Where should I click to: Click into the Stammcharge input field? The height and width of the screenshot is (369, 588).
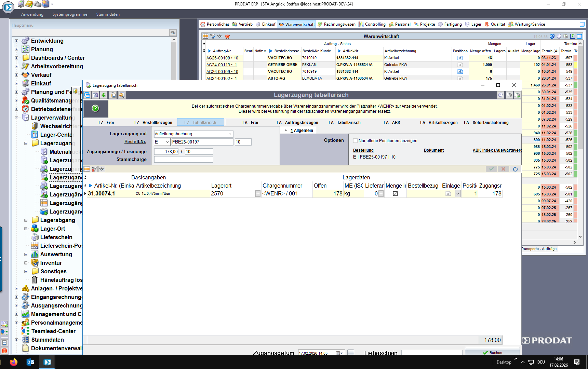point(184,160)
